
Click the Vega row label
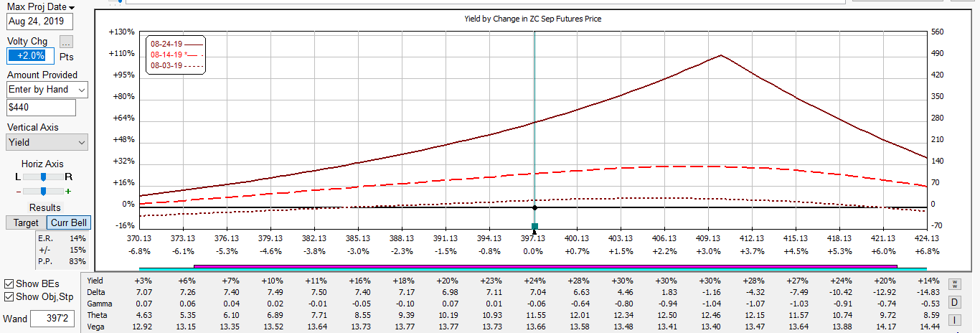(96, 327)
